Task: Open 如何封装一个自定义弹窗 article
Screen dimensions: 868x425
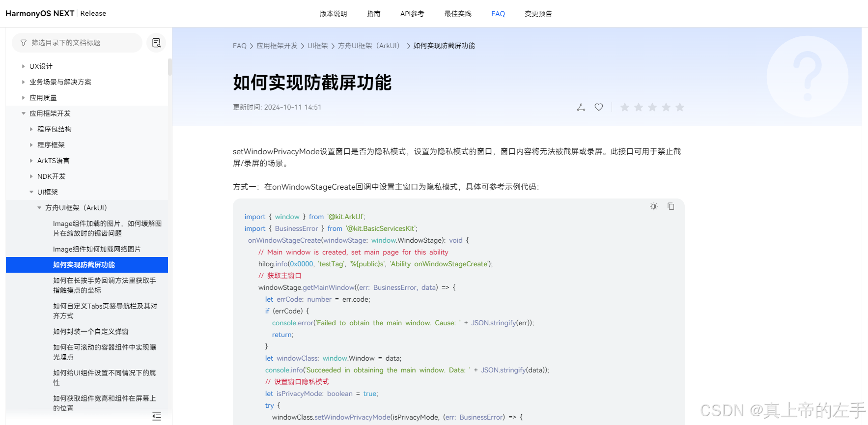Action: coord(91,332)
